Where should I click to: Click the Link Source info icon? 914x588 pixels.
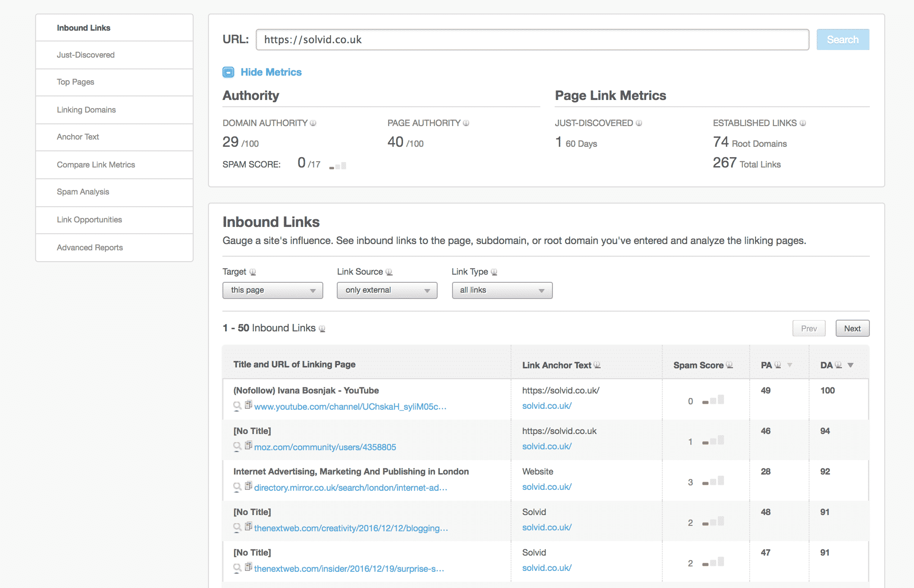389,272
